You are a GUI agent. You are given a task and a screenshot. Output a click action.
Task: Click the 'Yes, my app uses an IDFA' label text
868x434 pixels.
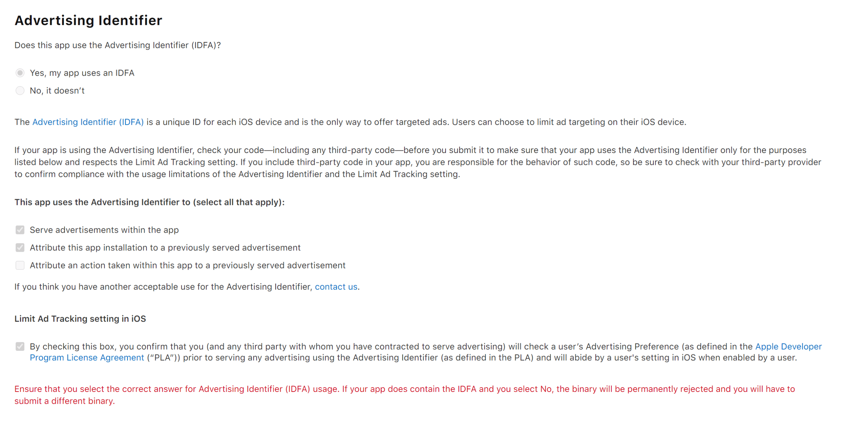[x=82, y=73]
